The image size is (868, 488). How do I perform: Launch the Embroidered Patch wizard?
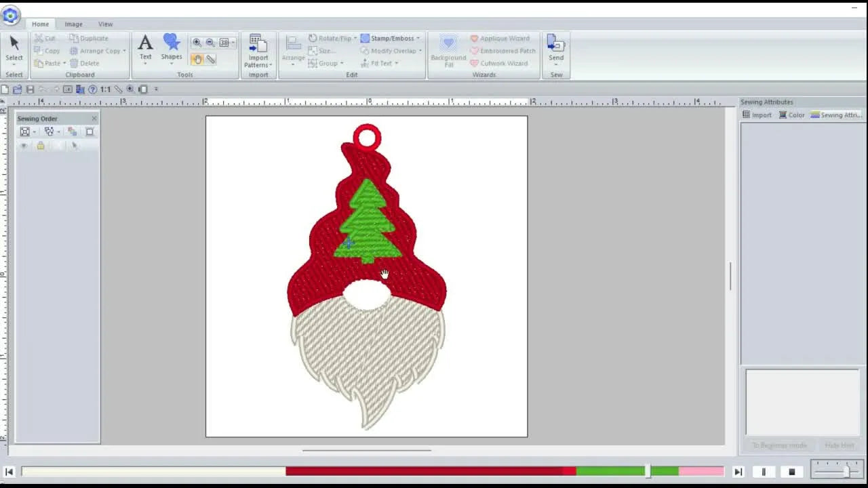(x=503, y=51)
